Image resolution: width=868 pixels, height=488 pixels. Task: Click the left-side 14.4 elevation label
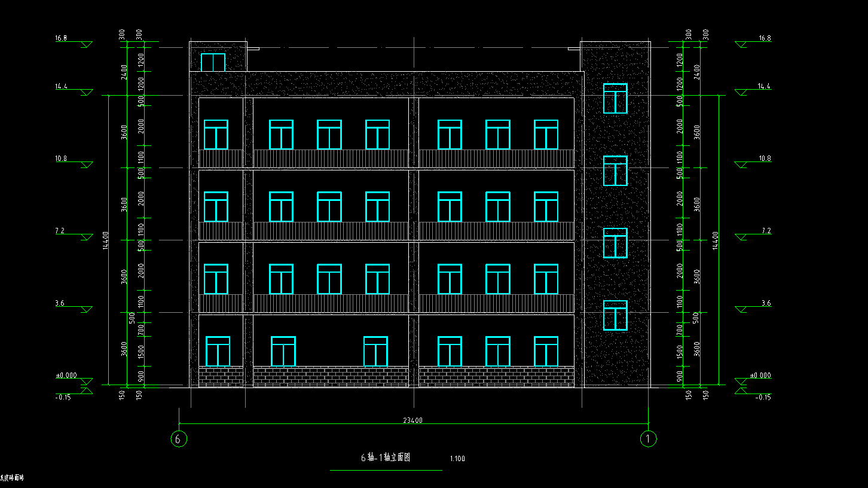[61, 87]
